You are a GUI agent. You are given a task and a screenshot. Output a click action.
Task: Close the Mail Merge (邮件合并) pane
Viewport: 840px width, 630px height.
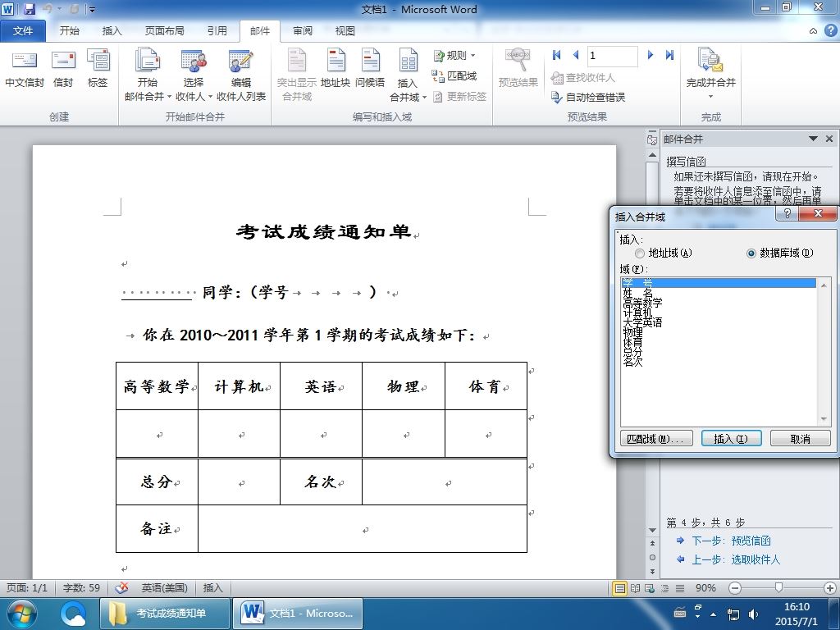pos(829,139)
